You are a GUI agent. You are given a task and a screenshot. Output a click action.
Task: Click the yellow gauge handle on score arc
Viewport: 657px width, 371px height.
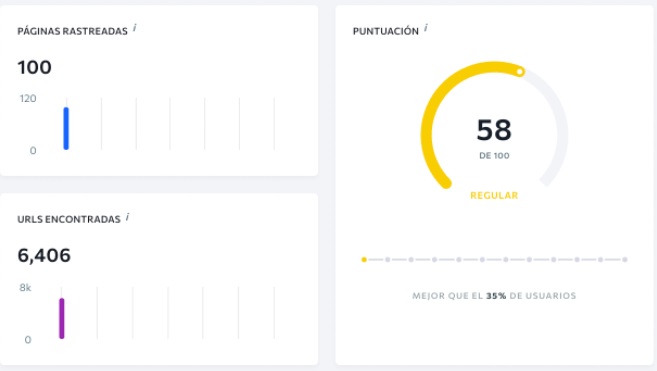point(520,72)
